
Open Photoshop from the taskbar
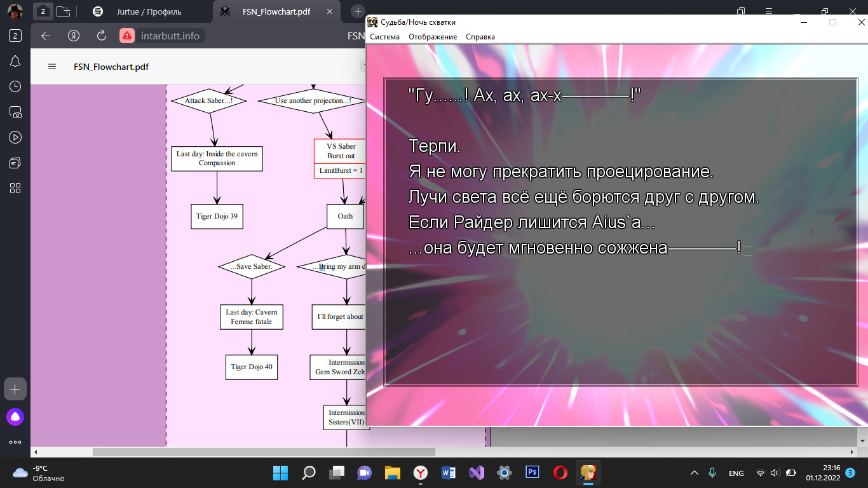pyautogui.click(x=532, y=472)
